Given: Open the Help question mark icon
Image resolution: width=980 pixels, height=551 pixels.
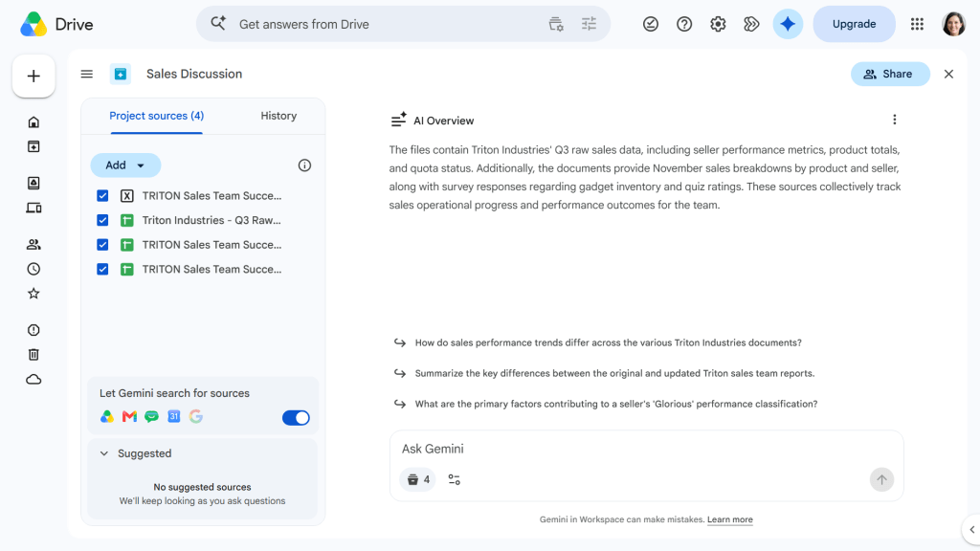Looking at the screenshot, I should point(684,24).
